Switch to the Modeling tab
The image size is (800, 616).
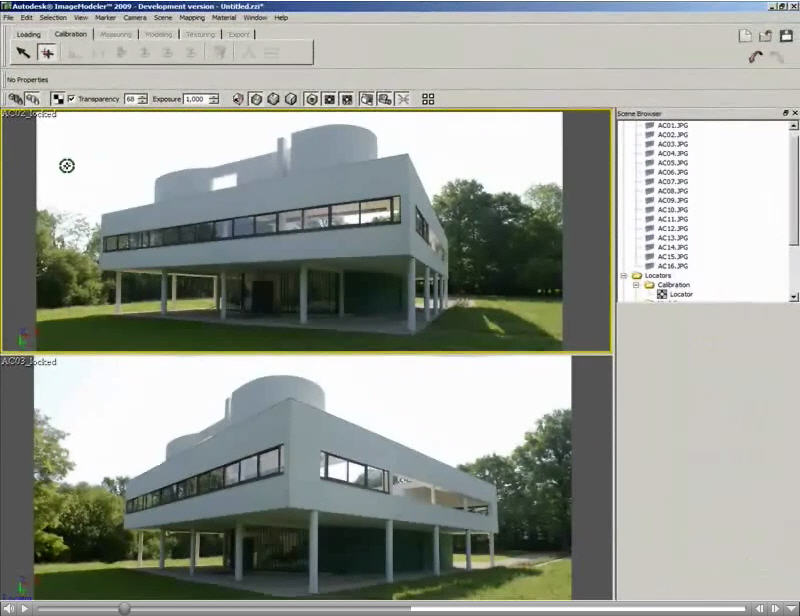pyautogui.click(x=159, y=34)
